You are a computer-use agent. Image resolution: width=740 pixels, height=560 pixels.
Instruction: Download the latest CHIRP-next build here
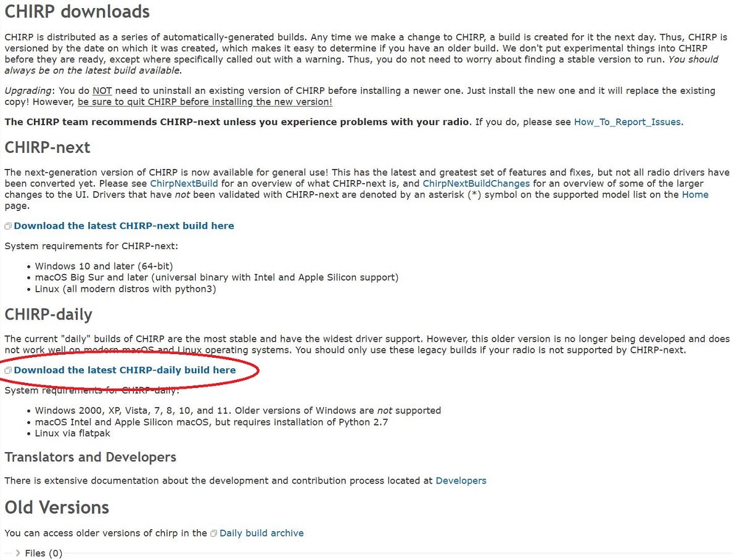coord(124,226)
